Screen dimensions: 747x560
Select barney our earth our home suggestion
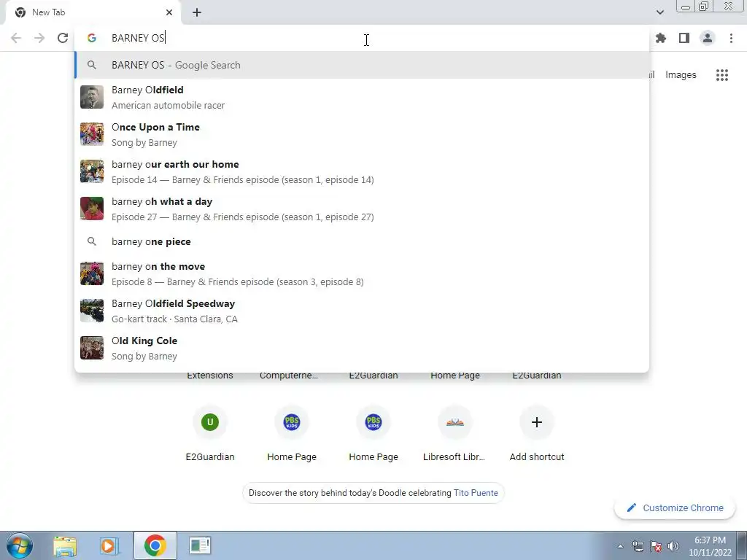click(362, 171)
